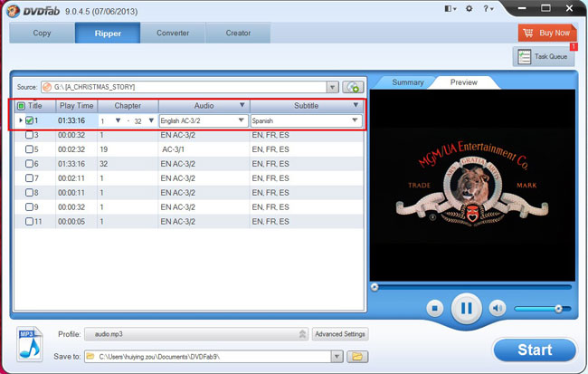The image size is (588, 374).
Task: Click the volume slider knob
Action: (x=558, y=309)
